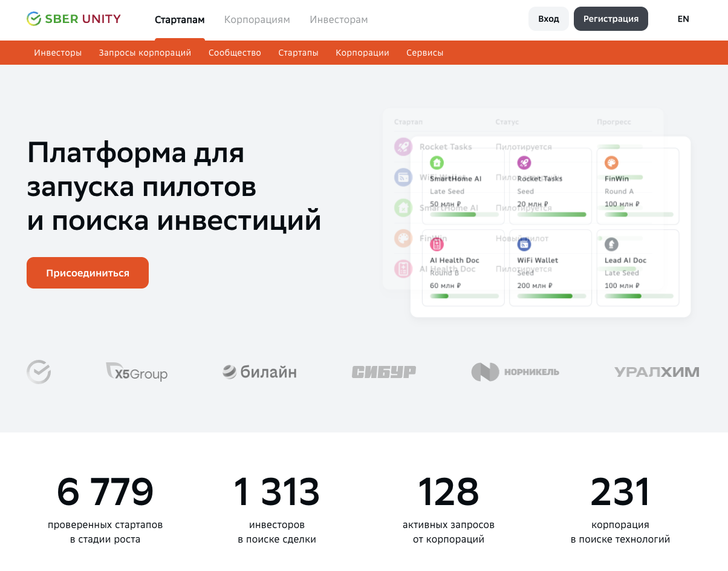Open the Сообщество menu item
The image size is (728, 571).
(x=235, y=53)
